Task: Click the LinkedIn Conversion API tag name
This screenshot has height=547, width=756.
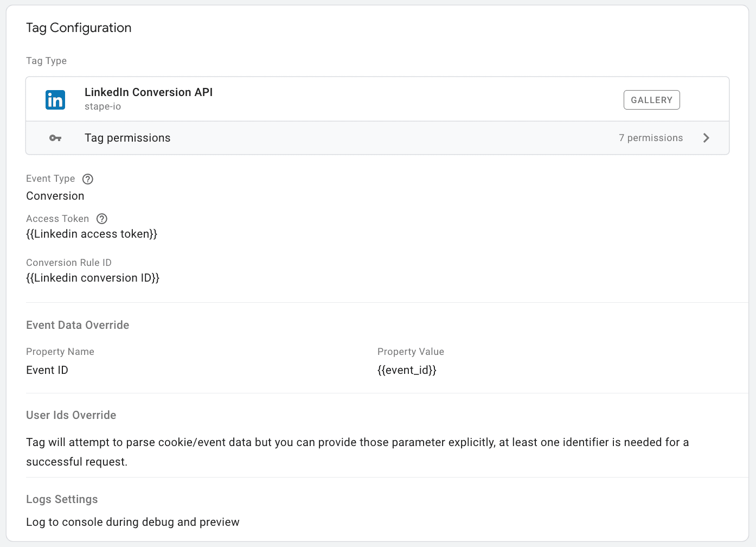Action: point(148,92)
